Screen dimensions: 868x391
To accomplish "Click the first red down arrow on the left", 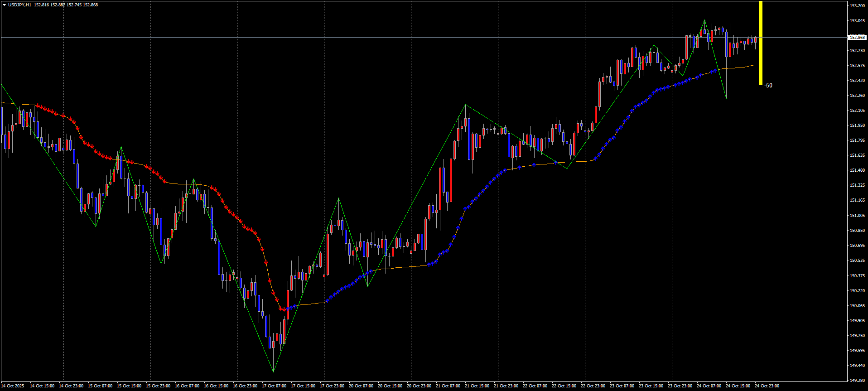I will [38, 106].
